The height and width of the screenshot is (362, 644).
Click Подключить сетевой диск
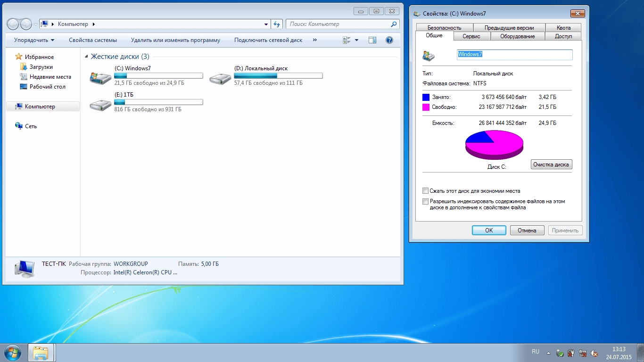[x=268, y=40]
